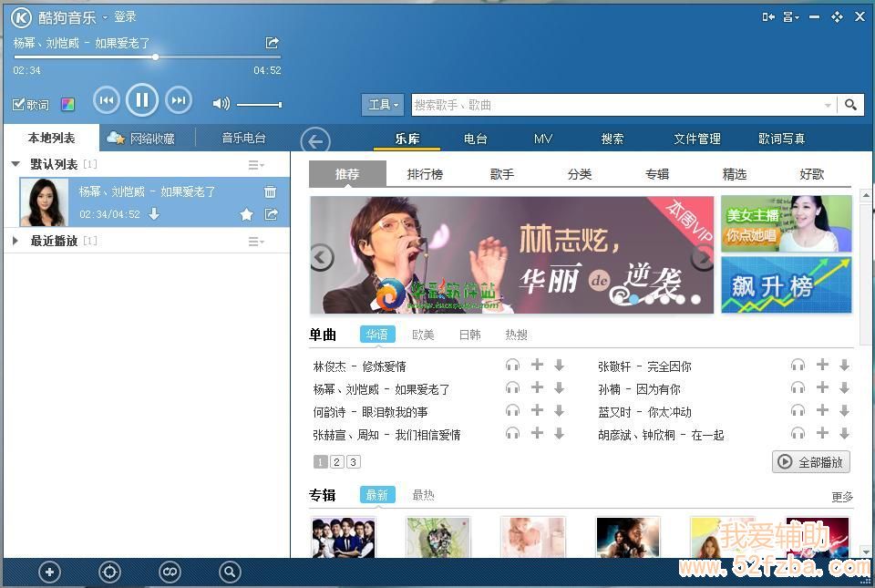Seek on the song progress bar
The height and width of the screenshot is (588, 875).
[x=148, y=57]
